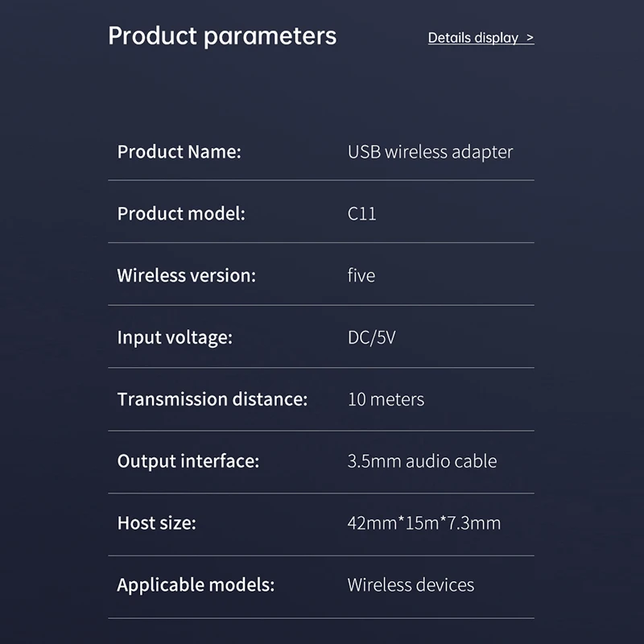Click the 3.5mm audio cable value

[x=422, y=461]
